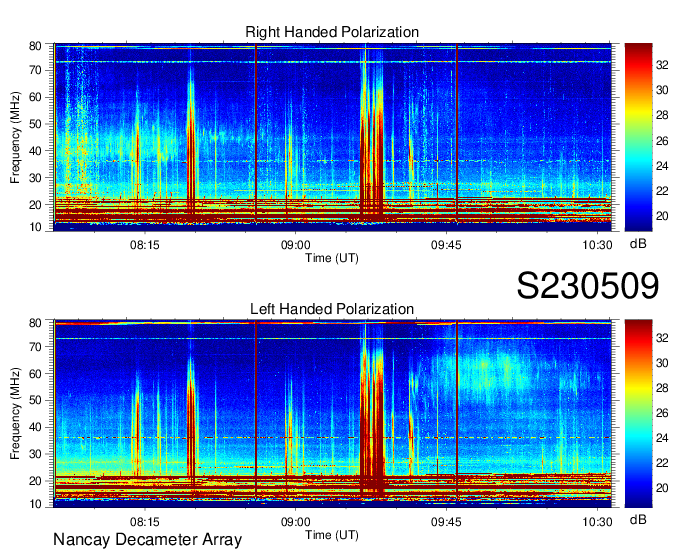Click the 28 value on bottom color scale
Image resolution: width=680 pixels, height=552 pixels.
click(662, 388)
